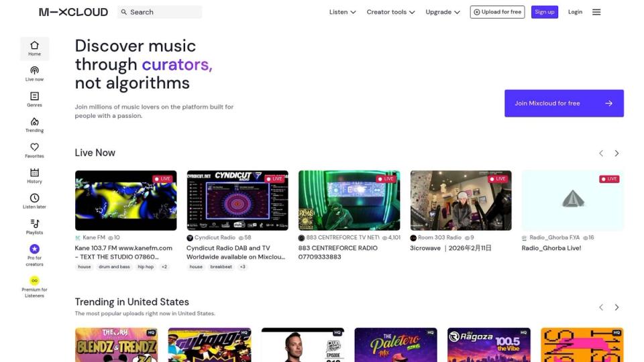
Task: Select house tag under Cyndicut Radio
Action: pos(196,267)
